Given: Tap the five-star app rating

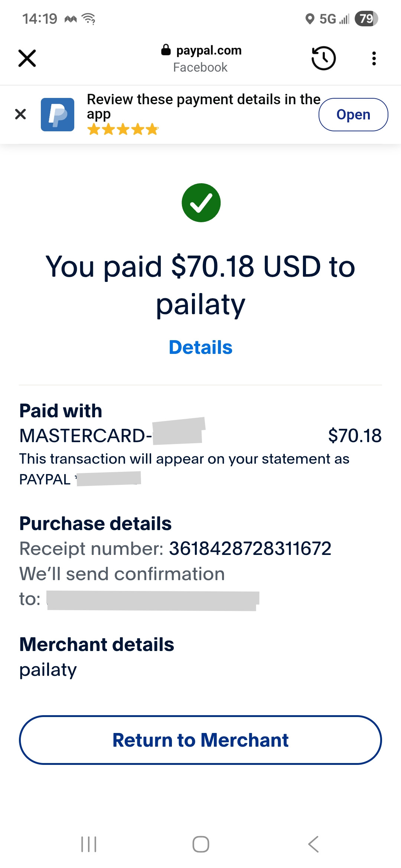Looking at the screenshot, I should 123,129.
